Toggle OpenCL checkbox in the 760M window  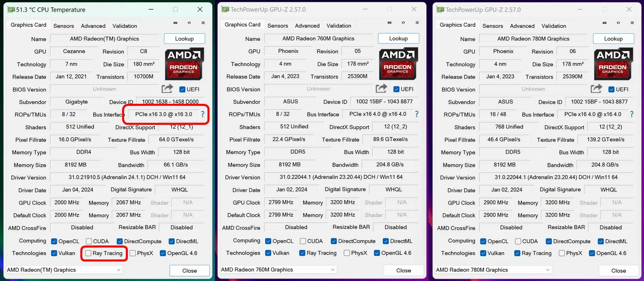pyautogui.click(x=268, y=241)
